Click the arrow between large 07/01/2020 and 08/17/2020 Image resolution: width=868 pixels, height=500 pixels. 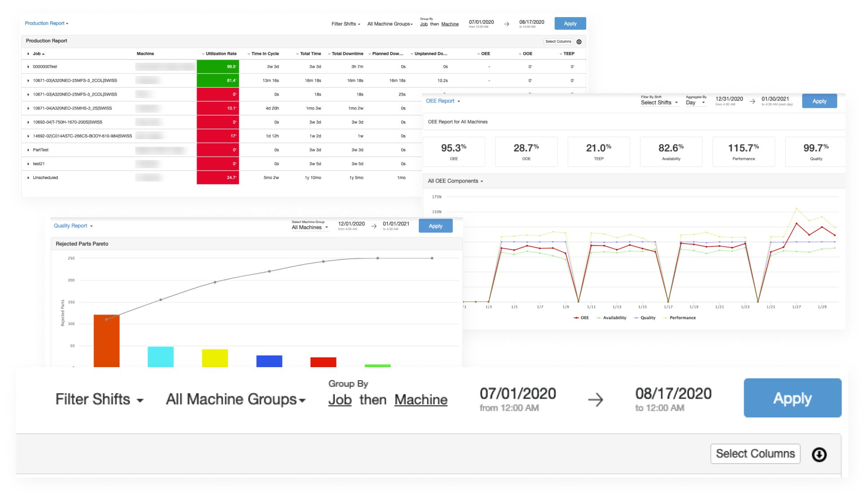coord(596,399)
